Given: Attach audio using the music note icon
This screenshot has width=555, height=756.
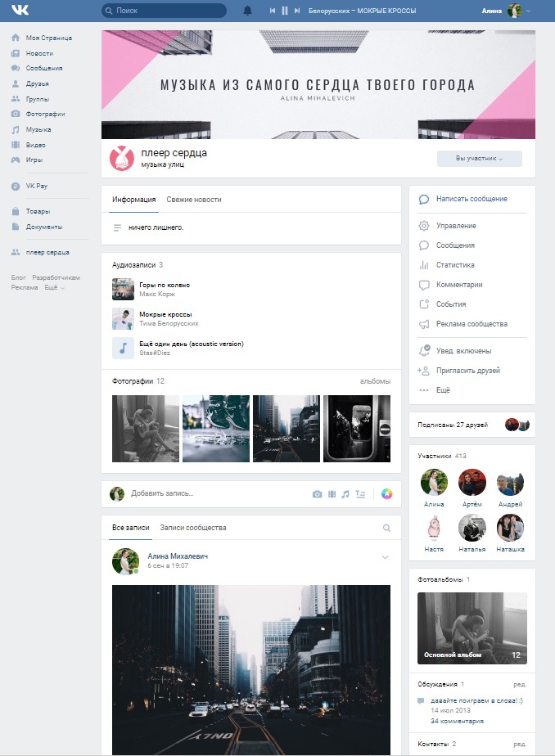Looking at the screenshot, I should (345, 493).
